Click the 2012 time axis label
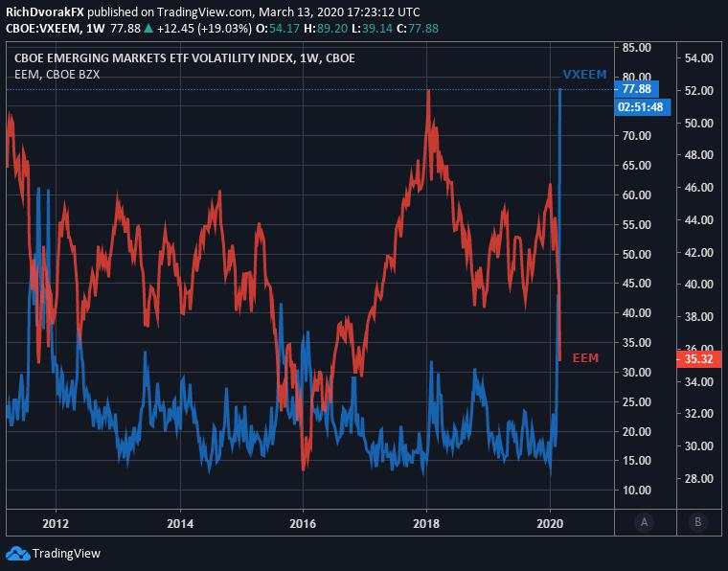Image resolution: width=728 pixels, height=571 pixels. pos(56,524)
